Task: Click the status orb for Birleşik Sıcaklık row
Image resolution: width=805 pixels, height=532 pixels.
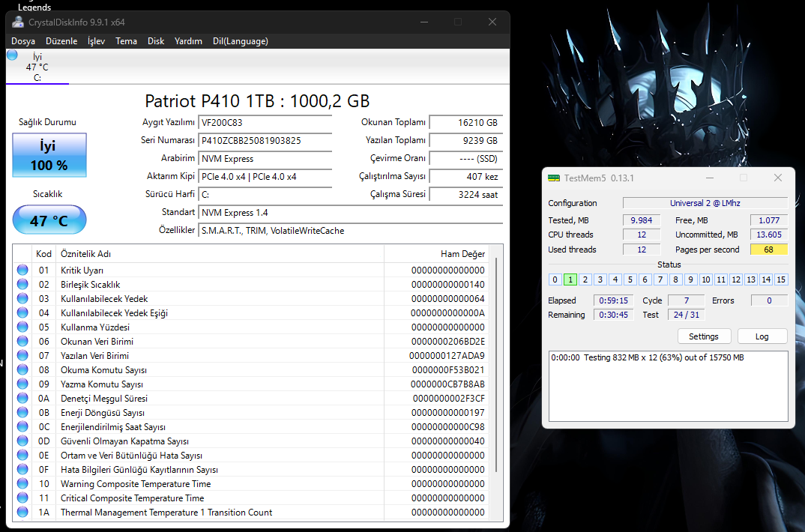Action: [x=22, y=284]
